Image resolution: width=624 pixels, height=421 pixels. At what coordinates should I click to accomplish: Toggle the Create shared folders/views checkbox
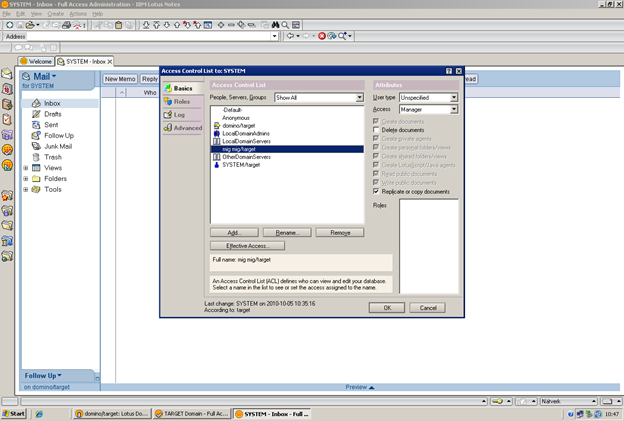[x=376, y=156]
